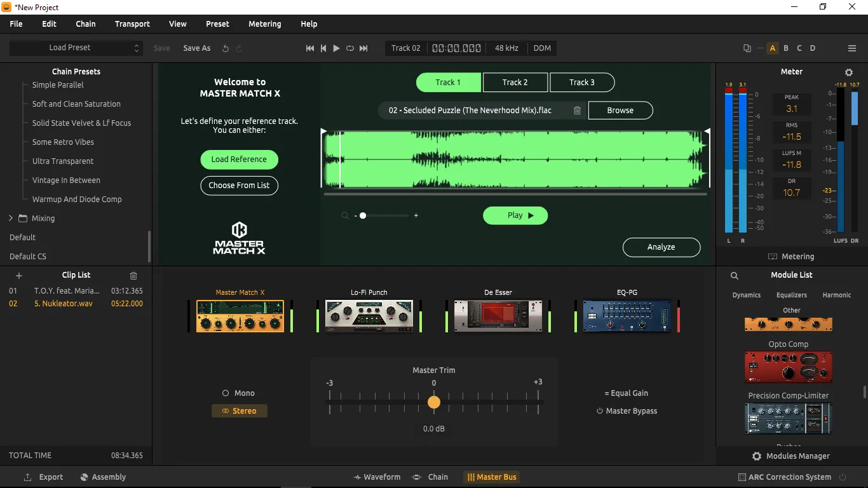Click the meter settings gear icon

[849, 72]
